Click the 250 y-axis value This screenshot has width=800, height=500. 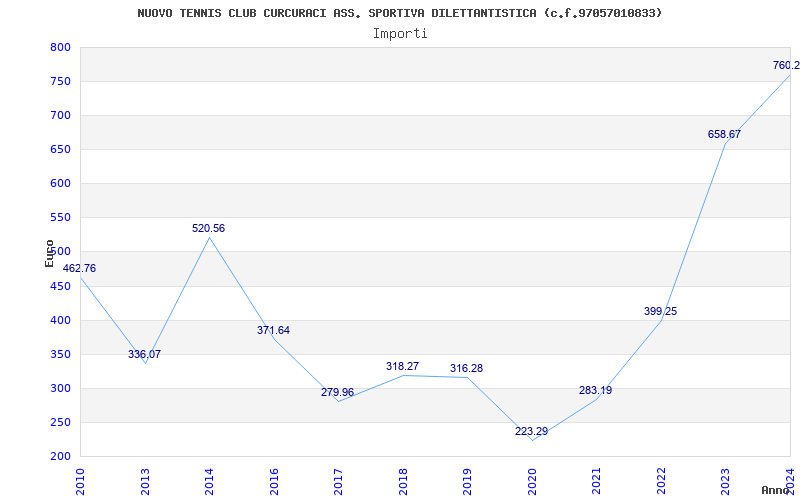60,422
